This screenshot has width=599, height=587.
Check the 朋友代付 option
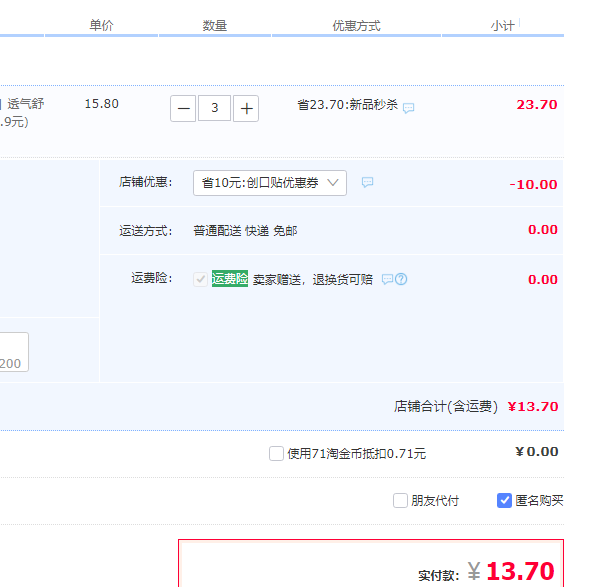pos(400,500)
